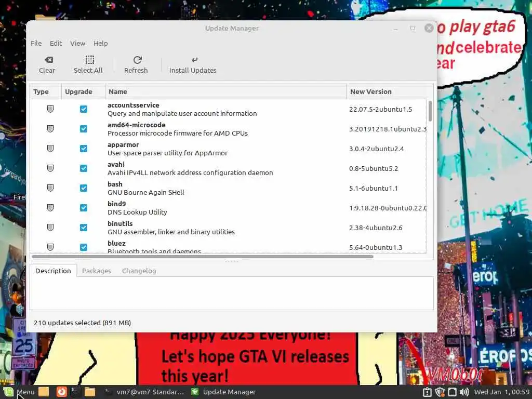
Task: Select the bash package name
Action: [115, 184]
